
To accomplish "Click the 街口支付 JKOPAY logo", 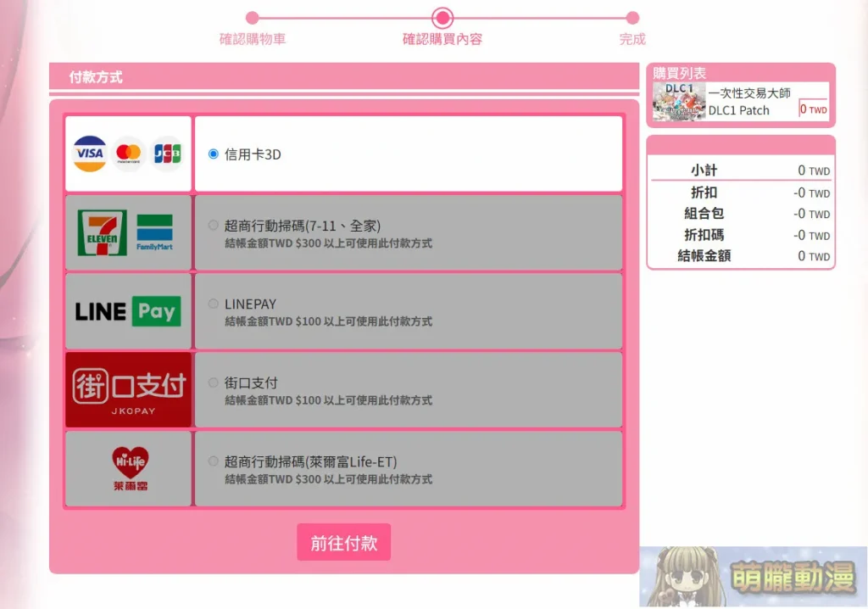I will pyautogui.click(x=129, y=389).
